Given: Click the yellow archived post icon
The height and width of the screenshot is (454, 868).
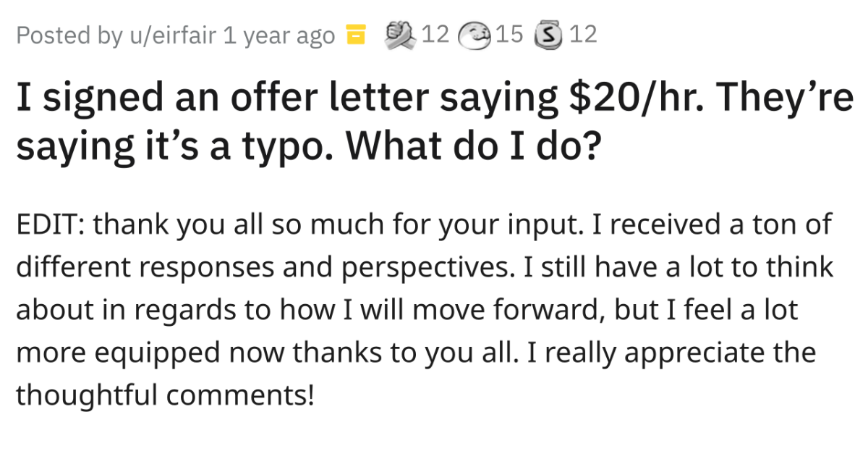Looking at the screenshot, I should (355, 35).
